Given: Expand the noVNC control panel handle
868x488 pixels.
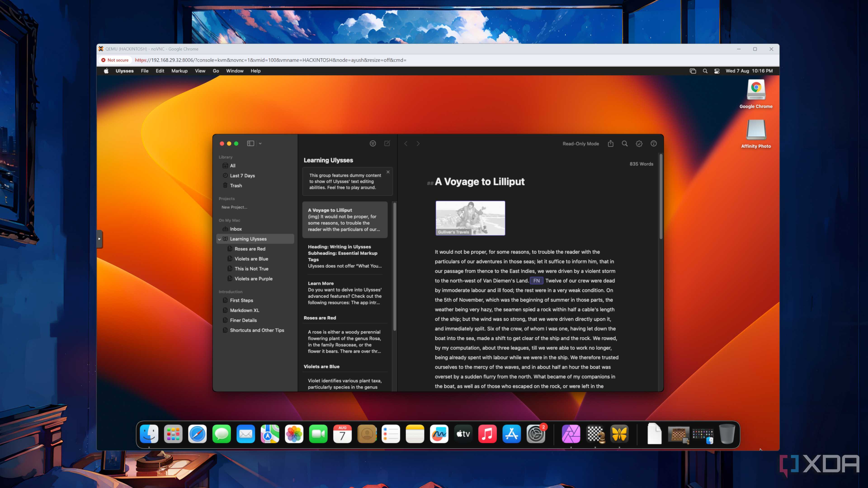Looking at the screenshot, I should point(99,239).
